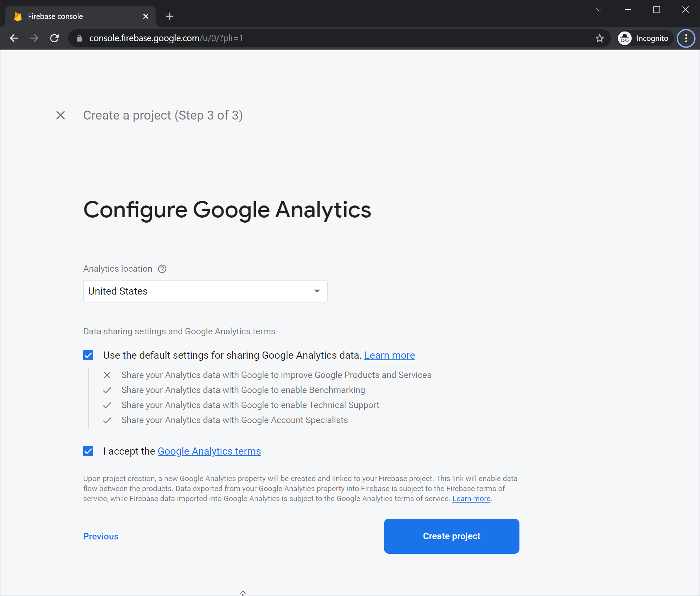
Task: Reload the Firebase console page
Action: click(x=54, y=38)
